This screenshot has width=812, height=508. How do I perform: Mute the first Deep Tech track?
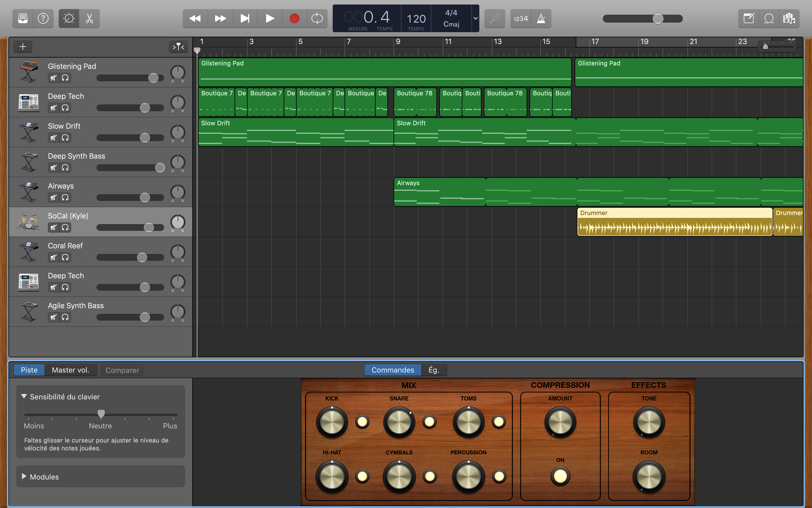click(53, 108)
